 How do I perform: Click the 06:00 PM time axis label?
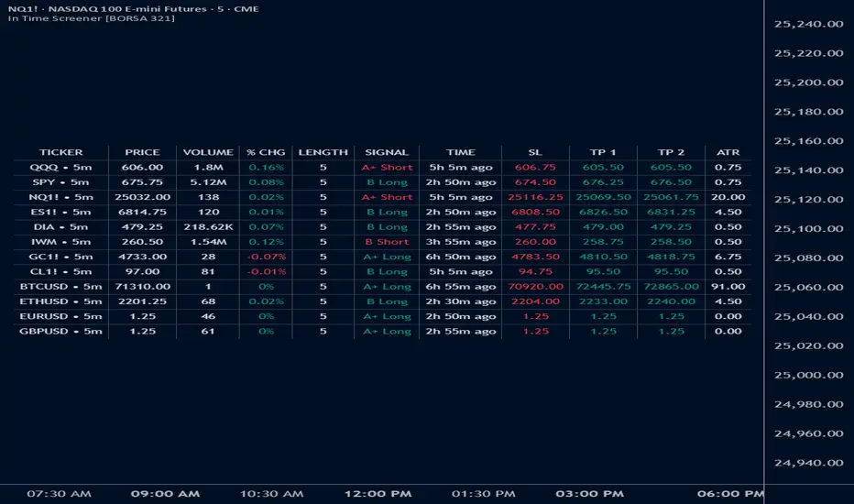(730, 494)
